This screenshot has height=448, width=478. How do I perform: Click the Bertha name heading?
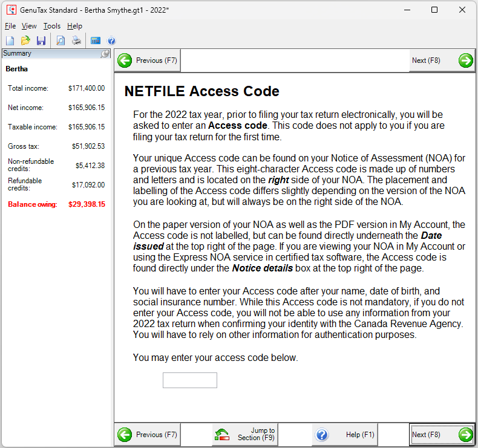click(x=16, y=69)
